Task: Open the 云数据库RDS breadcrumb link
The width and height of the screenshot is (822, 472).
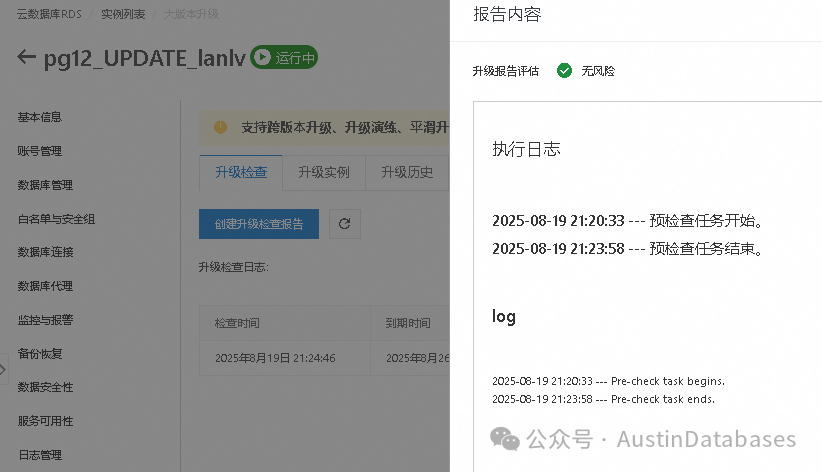Action: pyautogui.click(x=49, y=14)
